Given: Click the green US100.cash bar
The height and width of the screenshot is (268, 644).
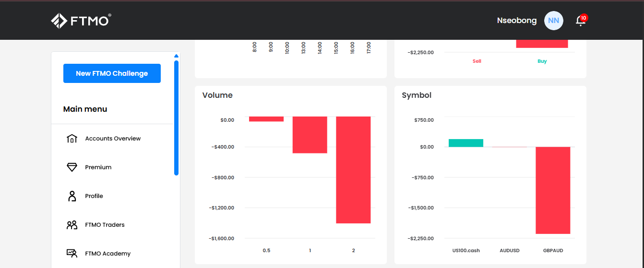Looking at the screenshot, I should click(466, 143).
